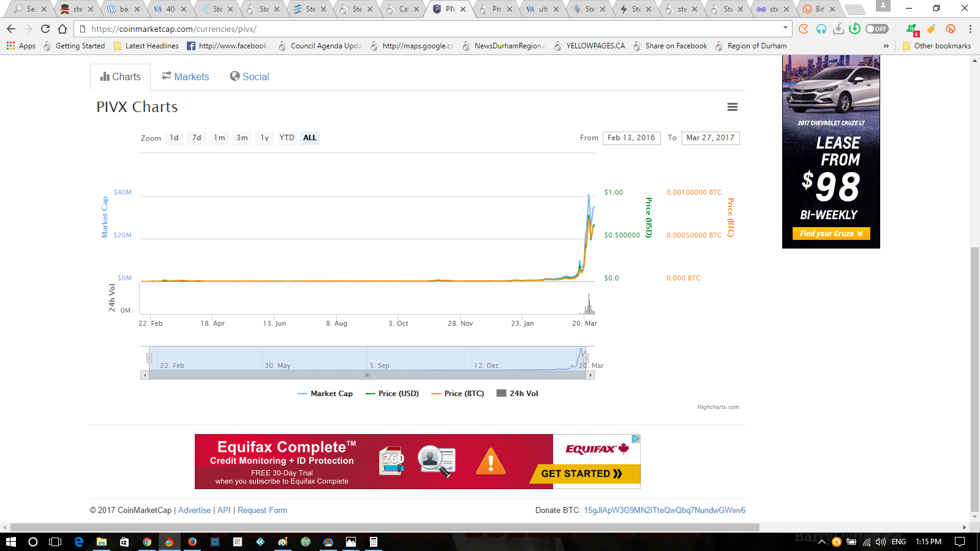Open the Apps bookmarks shortcut

click(21, 46)
